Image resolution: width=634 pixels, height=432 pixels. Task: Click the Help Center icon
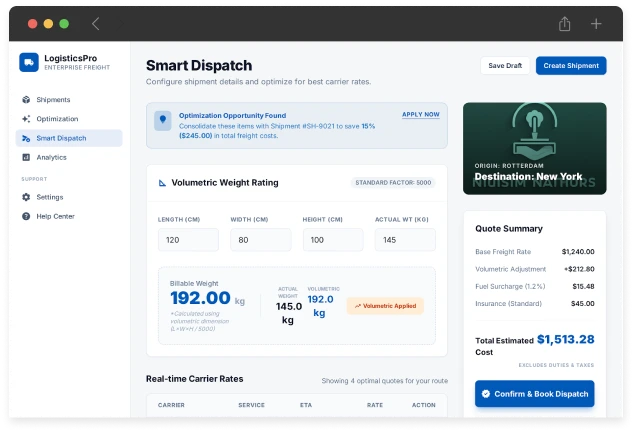[26, 216]
